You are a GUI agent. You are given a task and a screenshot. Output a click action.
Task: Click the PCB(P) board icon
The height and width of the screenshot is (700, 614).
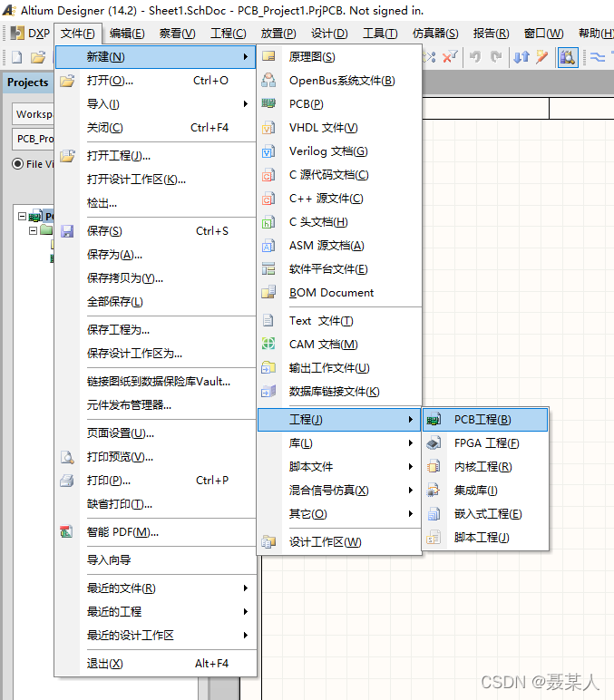(x=268, y=103)
